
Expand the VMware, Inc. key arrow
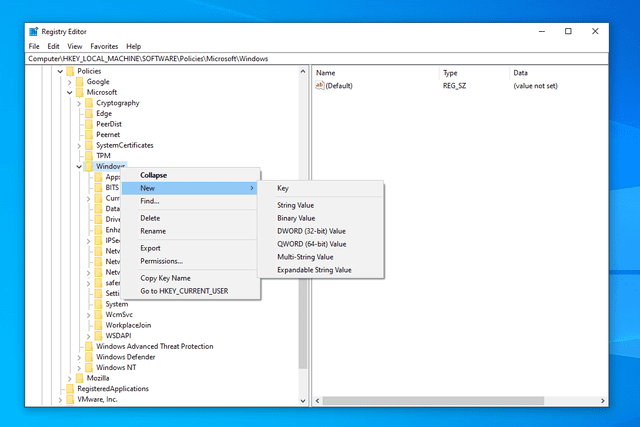pos(60,400)
